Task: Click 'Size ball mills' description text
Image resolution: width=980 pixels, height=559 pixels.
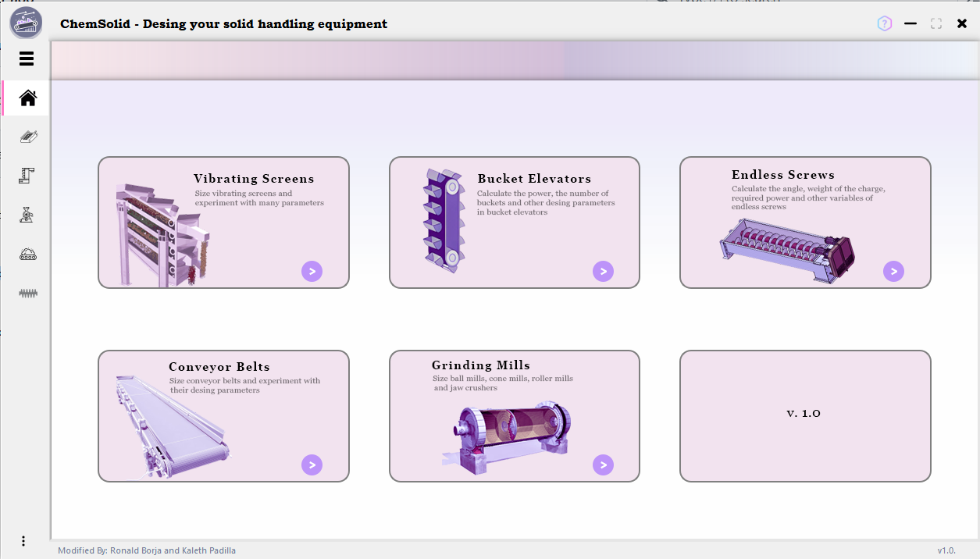Action: pos(503,383)
